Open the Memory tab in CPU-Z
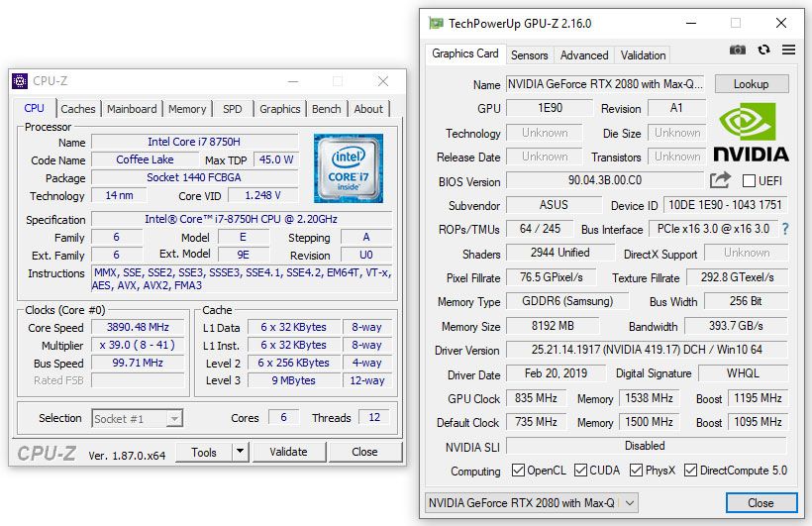This screenshot has height=526, width=812. (x=187, y=109)
